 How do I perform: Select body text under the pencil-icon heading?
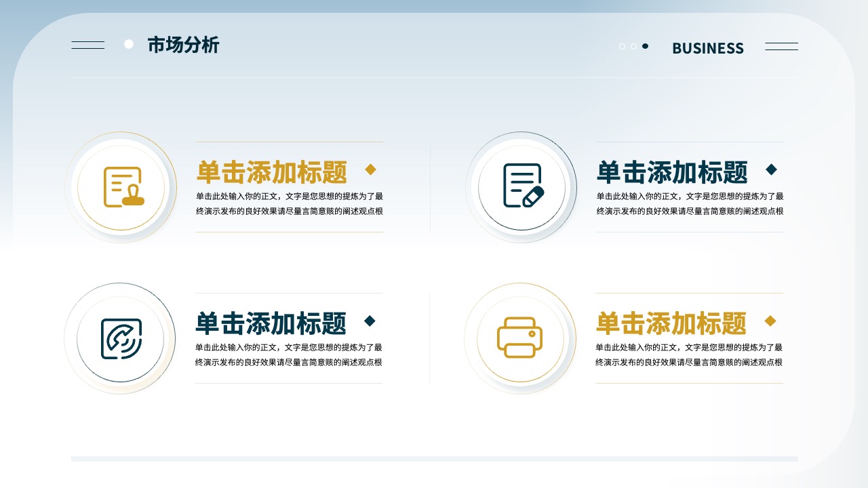690,203
